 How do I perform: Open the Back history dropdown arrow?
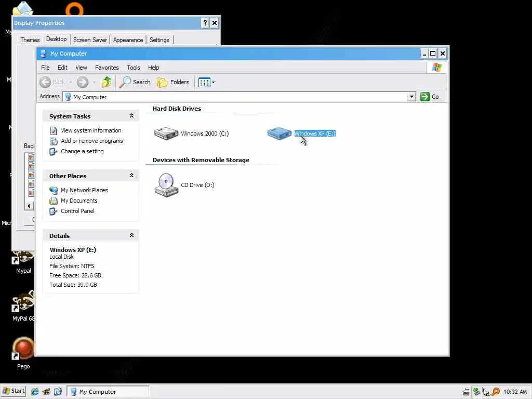click(71, 82)
